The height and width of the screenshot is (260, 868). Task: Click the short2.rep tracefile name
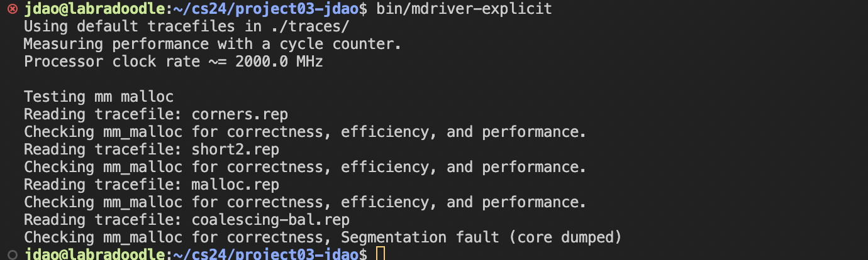tap(235, 150)
